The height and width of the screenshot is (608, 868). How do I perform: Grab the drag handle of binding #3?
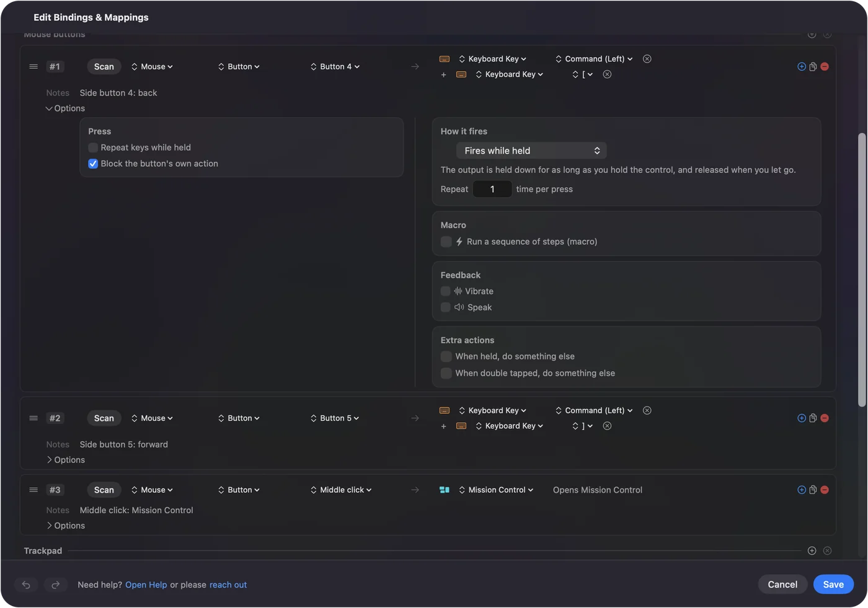point(33,490)
